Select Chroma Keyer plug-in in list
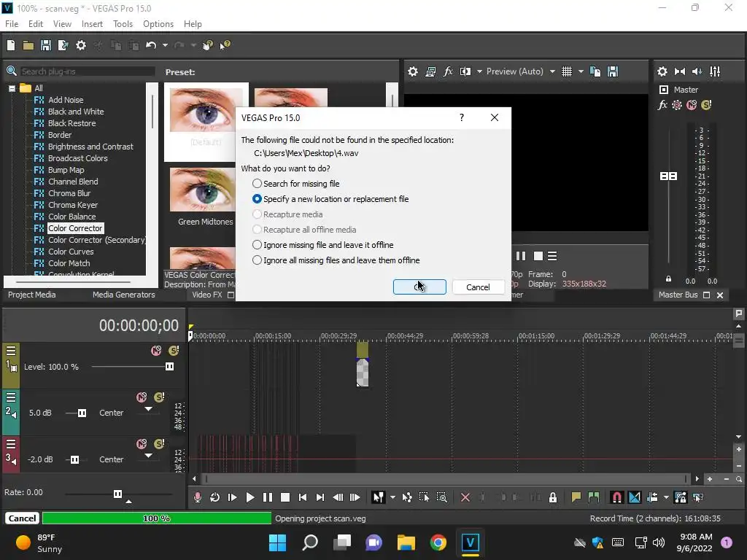The image size is (747, 560). click(x=73, y=205)
